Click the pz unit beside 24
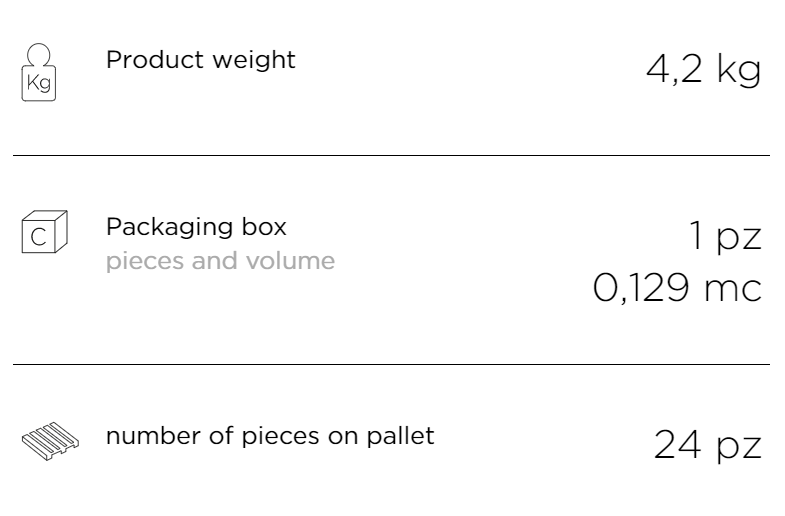This screenshot has height=516, width=785. pyautogui.click(x=739, y=447)
